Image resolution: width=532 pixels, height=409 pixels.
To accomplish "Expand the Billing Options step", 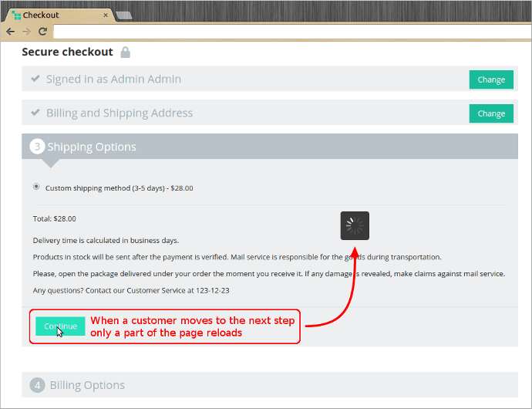I will coord(87,385).
